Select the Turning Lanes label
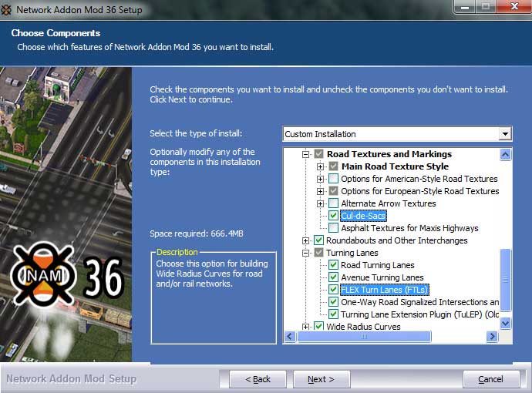532x393 pixels. pos(352,253)
